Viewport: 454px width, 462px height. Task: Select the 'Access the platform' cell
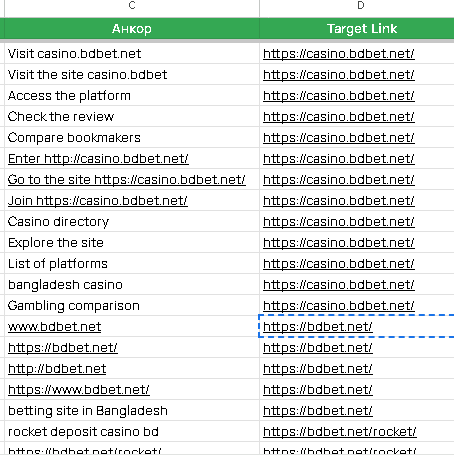click(x=132, y=96)
